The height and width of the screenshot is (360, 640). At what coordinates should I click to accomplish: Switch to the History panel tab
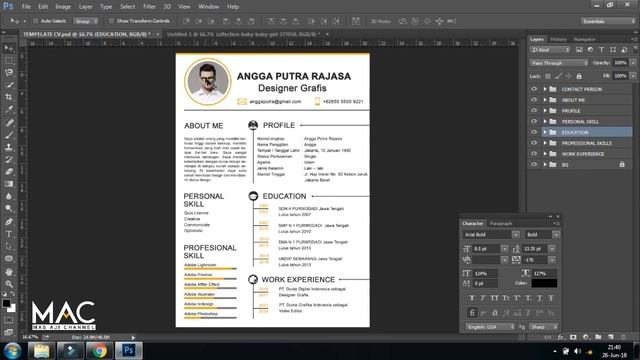tap(558, 39)
